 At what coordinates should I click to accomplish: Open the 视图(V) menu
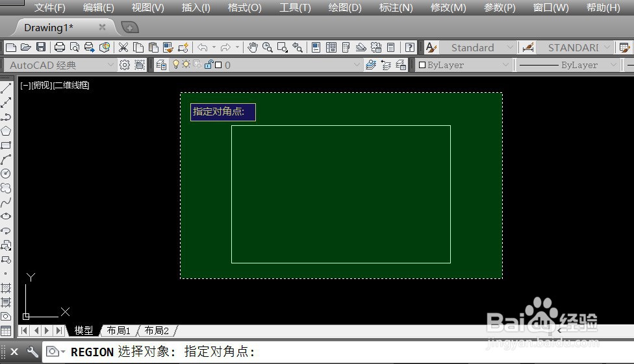coord(147,7)
